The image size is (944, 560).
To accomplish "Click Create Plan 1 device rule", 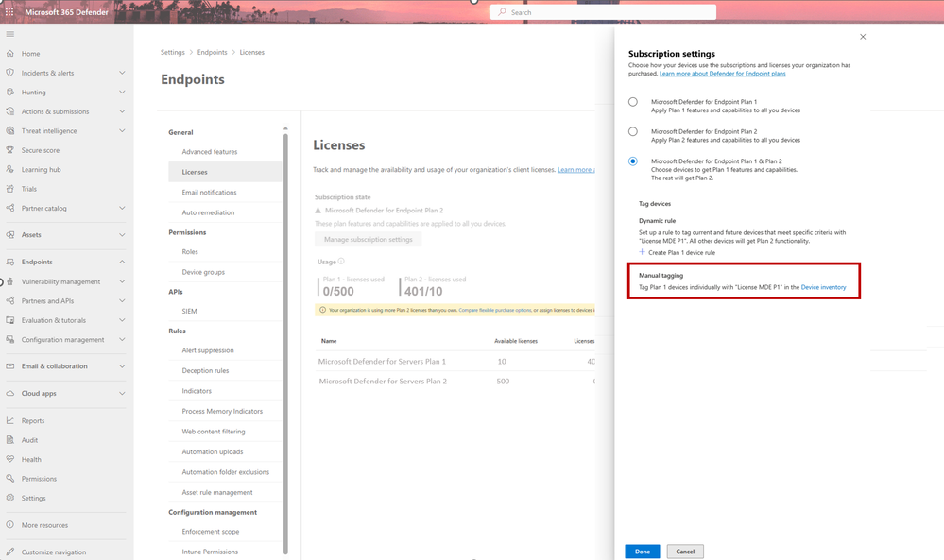I will pyautogui.click(x=678, y=253).
